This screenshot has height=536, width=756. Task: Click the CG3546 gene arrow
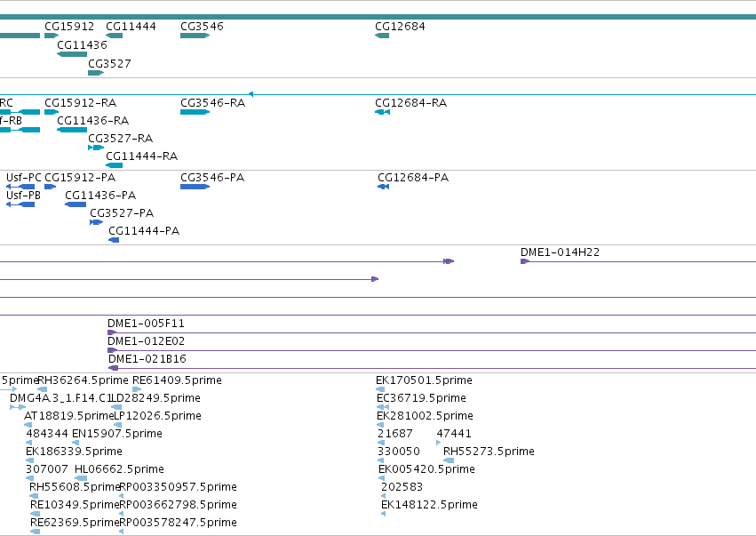click(195, 36)
